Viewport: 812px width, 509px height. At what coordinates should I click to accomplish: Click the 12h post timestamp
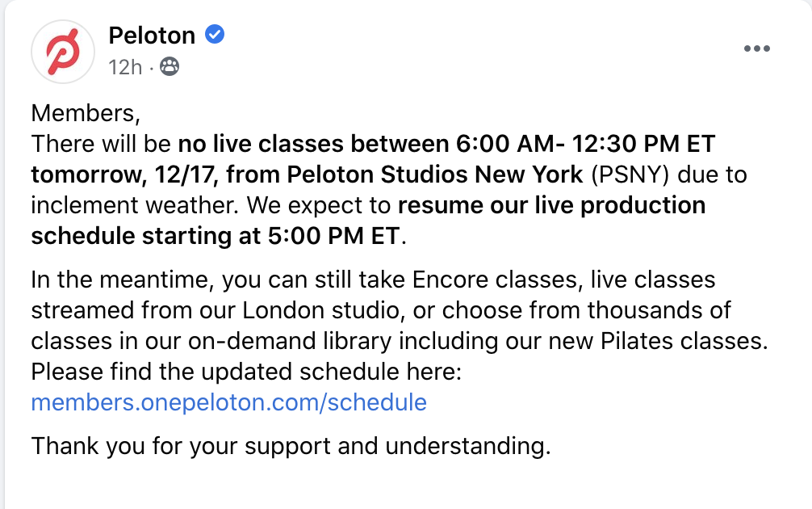click(x=124, y=67)
